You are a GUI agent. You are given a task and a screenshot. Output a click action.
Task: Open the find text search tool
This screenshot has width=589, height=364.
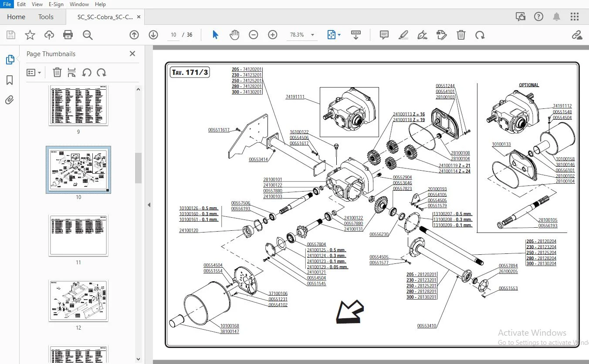88,35
